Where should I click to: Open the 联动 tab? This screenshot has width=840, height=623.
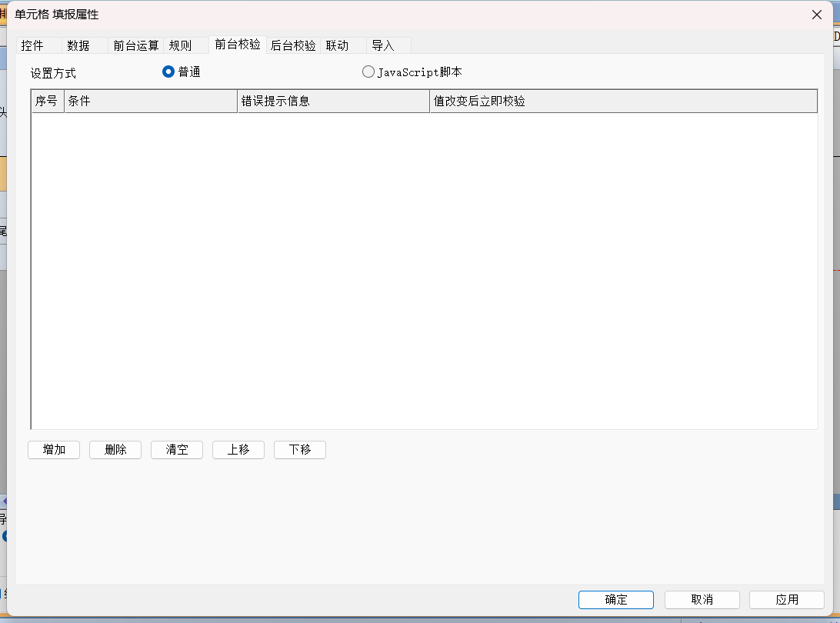(x=337, y=45)
